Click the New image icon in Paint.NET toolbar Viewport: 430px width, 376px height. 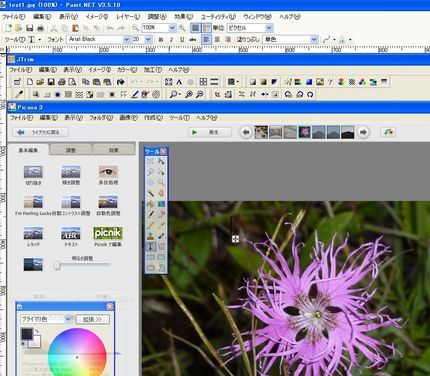point(8,28)
